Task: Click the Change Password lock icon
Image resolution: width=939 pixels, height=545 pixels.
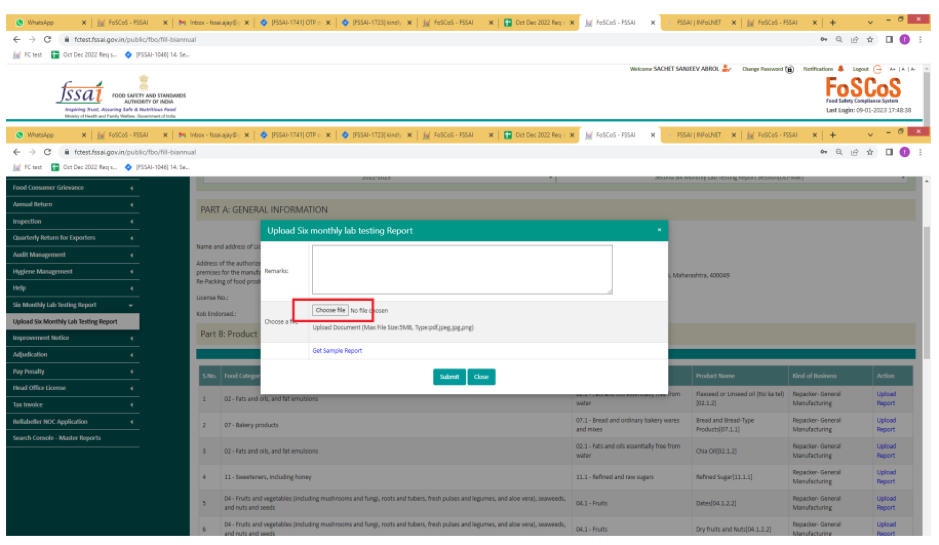Action: [x=789, y=69]
